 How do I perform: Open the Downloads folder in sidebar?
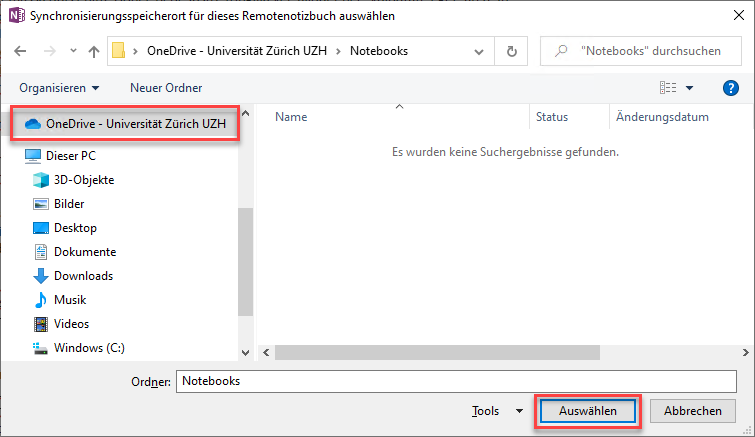[x=83, y=276]
